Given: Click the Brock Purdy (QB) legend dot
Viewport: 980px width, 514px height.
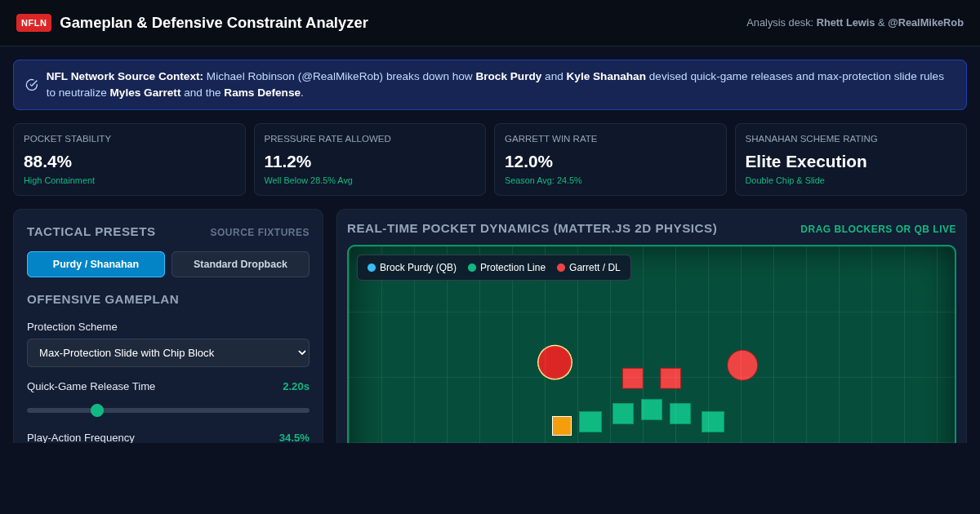Looking at the screenshot, I should 372,268.
